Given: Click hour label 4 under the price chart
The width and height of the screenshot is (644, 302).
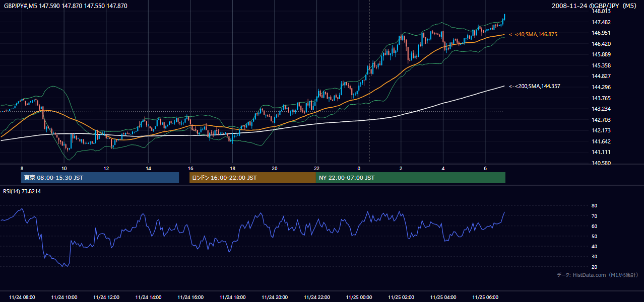Looking at the screenshot, I should (443, 168).
